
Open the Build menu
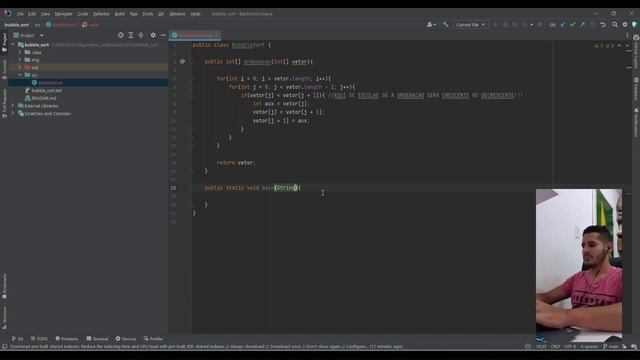120,14
